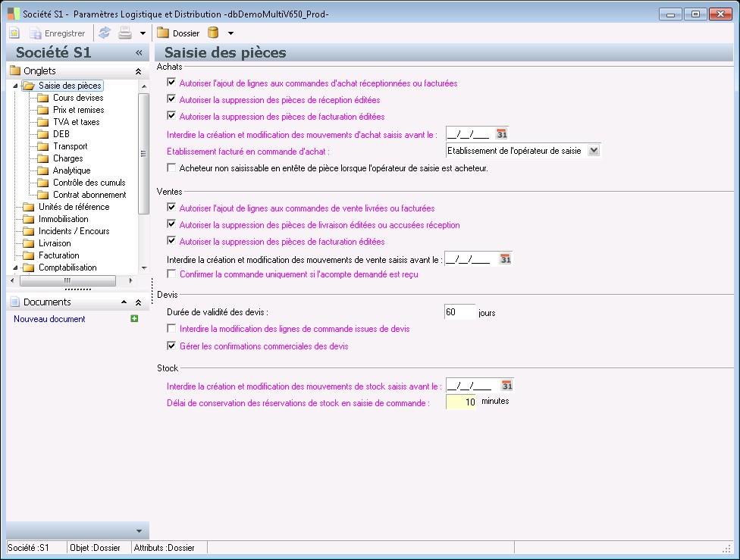Check Interdire la modification des lignes de commande
The image size is (740, 560).
171,328
